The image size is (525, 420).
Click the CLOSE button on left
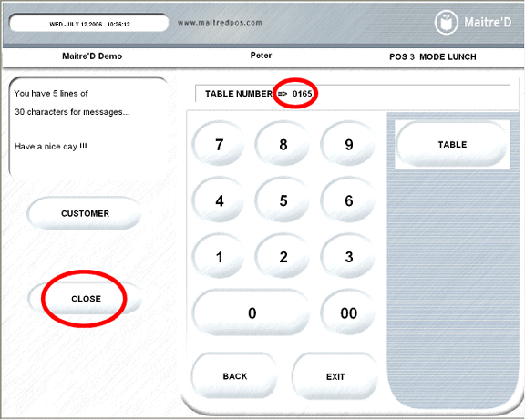[x=86, y=299]
